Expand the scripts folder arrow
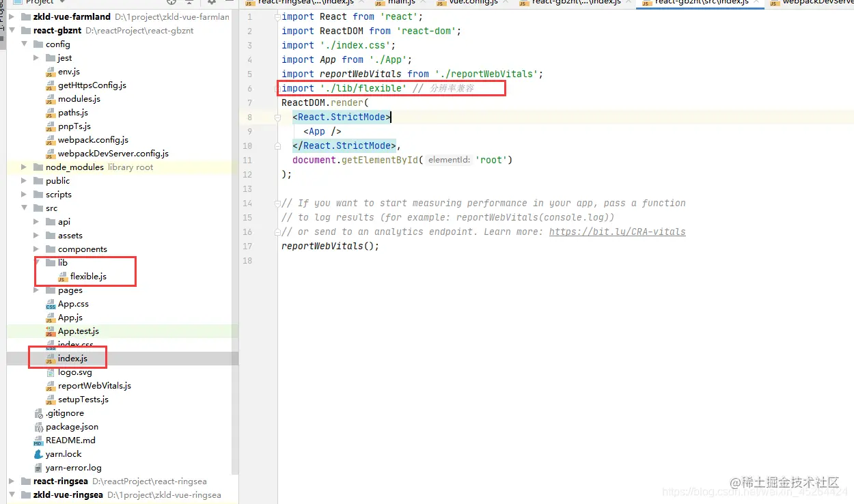This screenshot has width=854, height=504. point(25,195)
